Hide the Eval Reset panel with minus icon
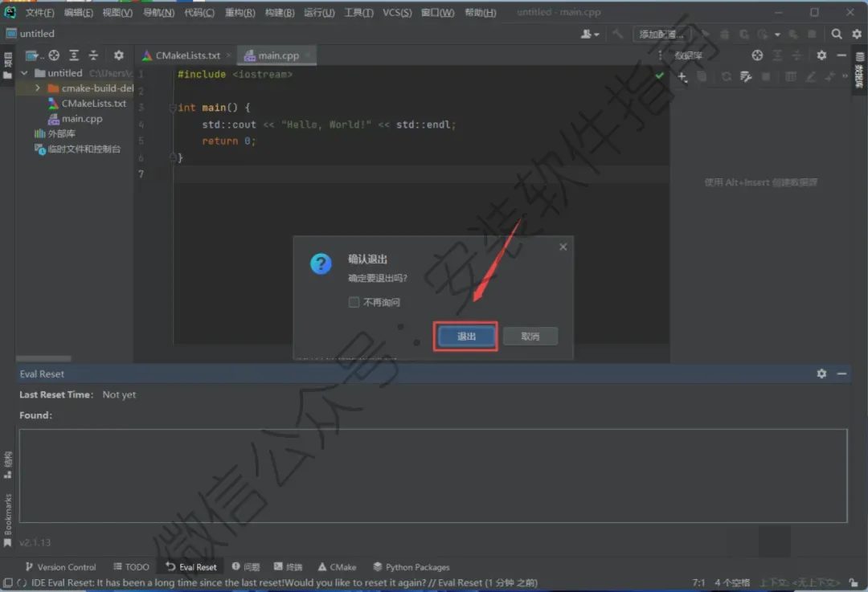868x592 pixels. [841, 374]
